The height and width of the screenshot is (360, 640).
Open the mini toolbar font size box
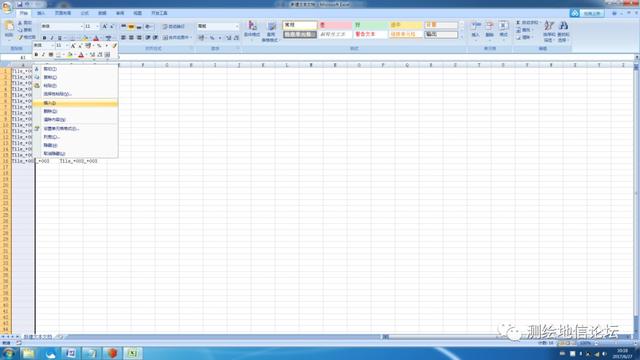tap(61, 45)
